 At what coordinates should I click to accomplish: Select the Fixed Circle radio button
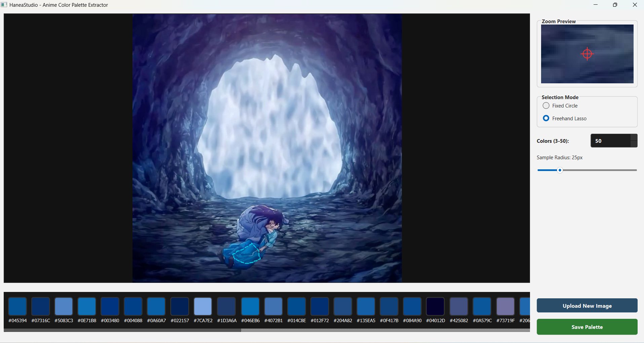pyautogui.click(x=546, y=106)
